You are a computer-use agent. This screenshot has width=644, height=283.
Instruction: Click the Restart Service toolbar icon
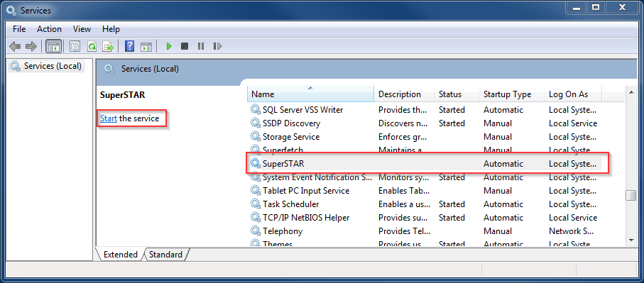click(218, 46)
